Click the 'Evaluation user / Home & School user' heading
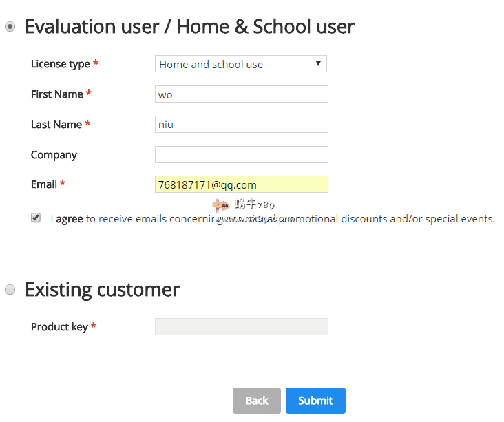This screenshot has height=422, width=504. (189, 27)
